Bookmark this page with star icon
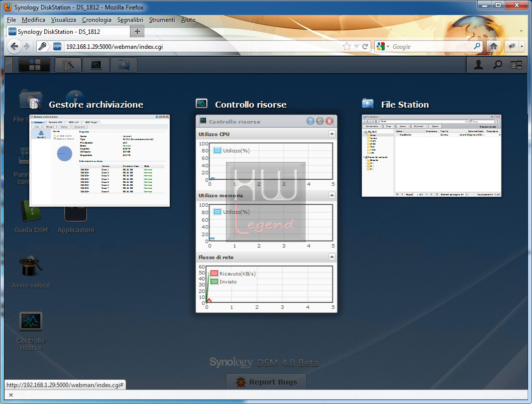Viewport: 532px width, 404px height. 347,46
